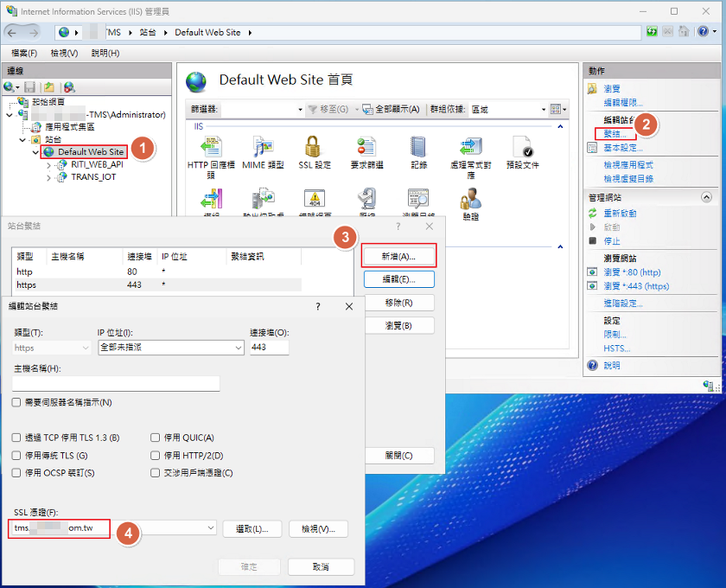Click the view mode icon in filter bar
Screen dimensions: 726x588
[556, 109]
